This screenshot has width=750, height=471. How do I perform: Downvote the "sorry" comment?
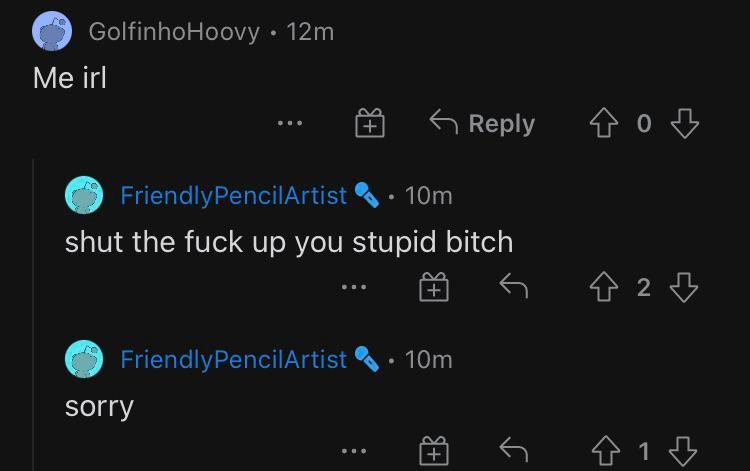pyautogui.click(x=683, y=451)
